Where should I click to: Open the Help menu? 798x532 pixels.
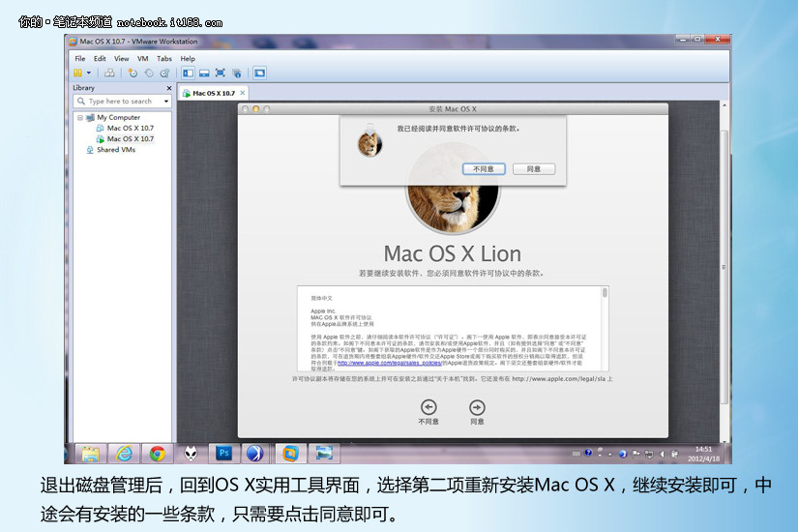[188, 59]
